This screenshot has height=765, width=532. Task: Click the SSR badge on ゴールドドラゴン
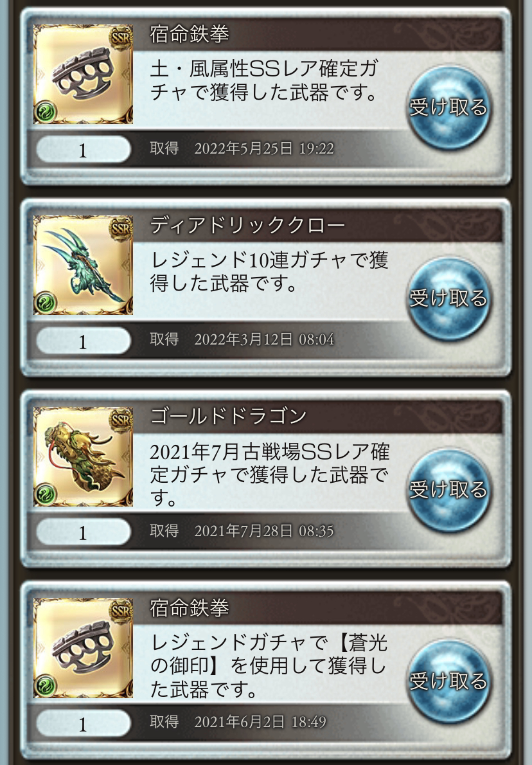120,420
